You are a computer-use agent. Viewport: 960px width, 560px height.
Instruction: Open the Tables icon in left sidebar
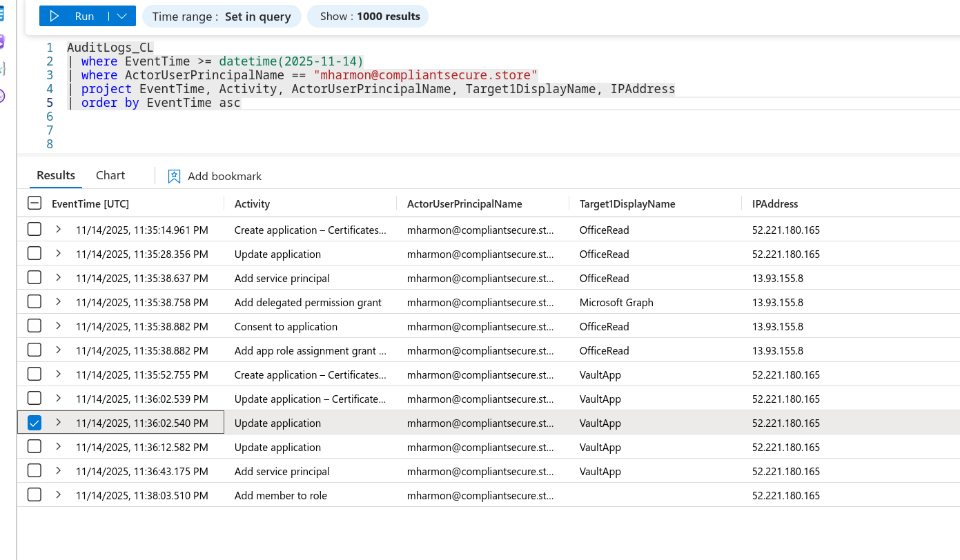[2, 14]
